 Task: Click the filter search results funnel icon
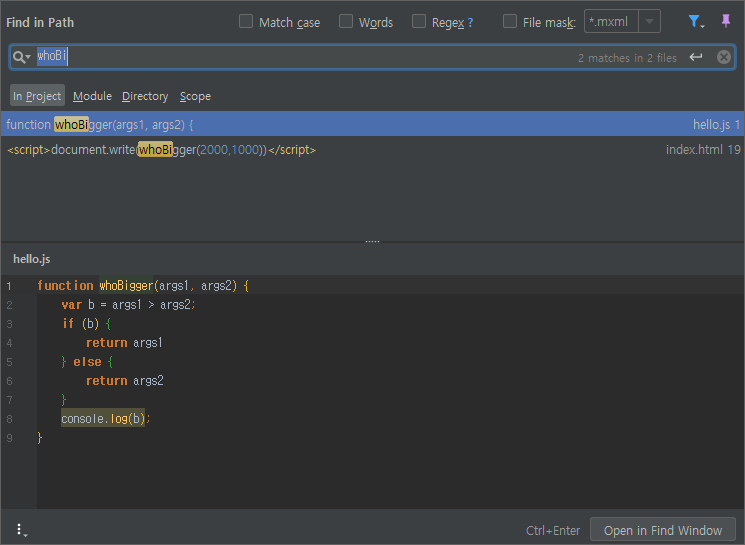coord(696,22)
